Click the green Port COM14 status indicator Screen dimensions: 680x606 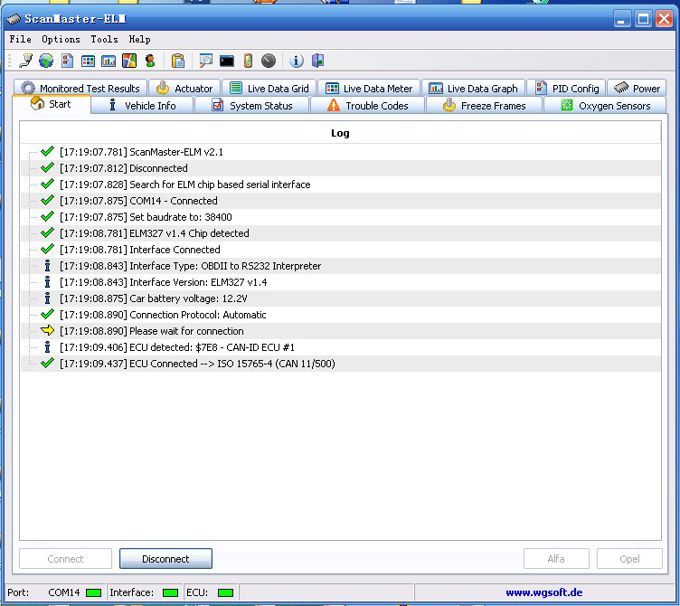[93, 593]
